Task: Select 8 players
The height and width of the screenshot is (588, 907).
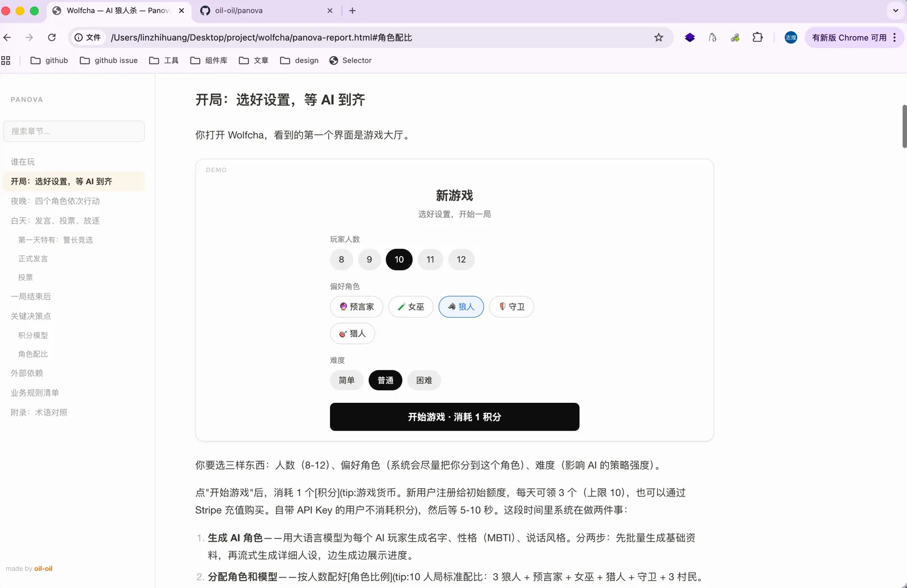Action: [x=341, y=259]
